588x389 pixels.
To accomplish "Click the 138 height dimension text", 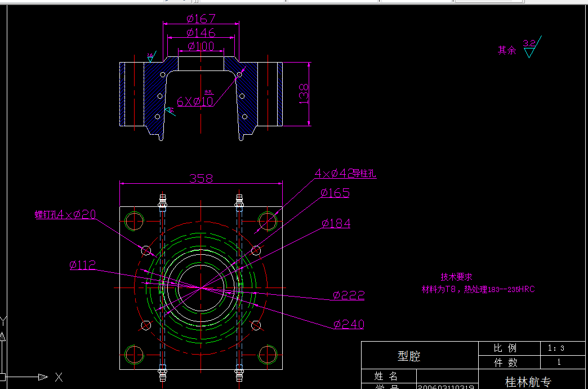I will pyautogui.click(x=304, y=94).
